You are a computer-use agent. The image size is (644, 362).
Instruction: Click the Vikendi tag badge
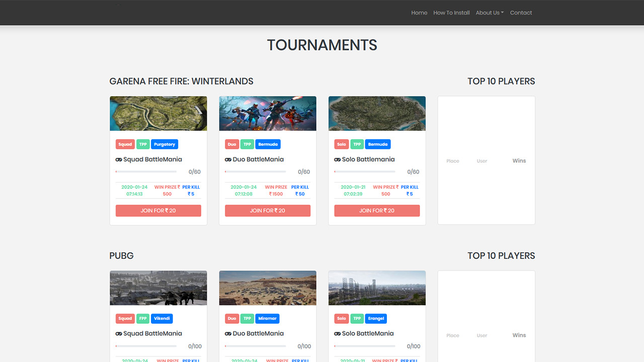pyautogui.click(x=162, y=319)
